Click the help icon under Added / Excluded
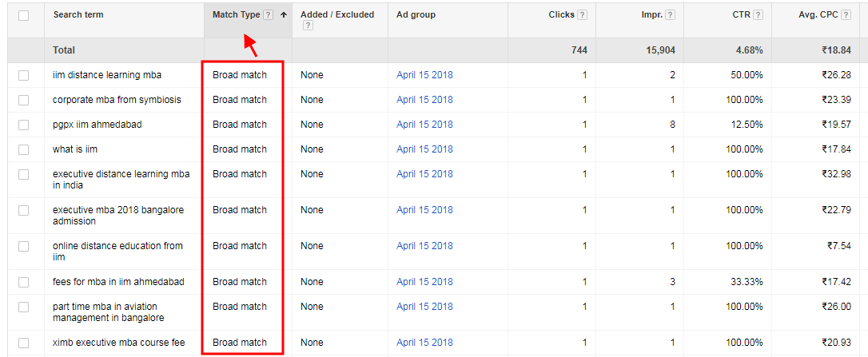868x357 pixels. pyautogui.click(x=308, y=26)
